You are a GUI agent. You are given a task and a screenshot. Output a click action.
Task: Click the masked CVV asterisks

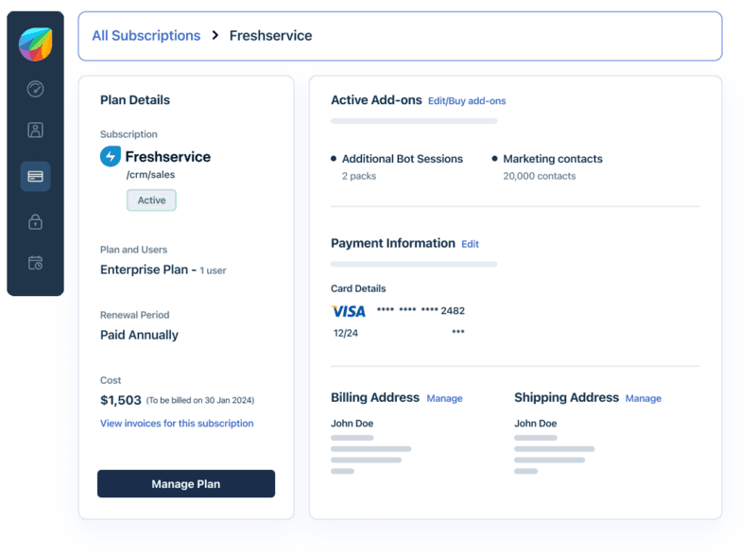(x=458, y=332)
